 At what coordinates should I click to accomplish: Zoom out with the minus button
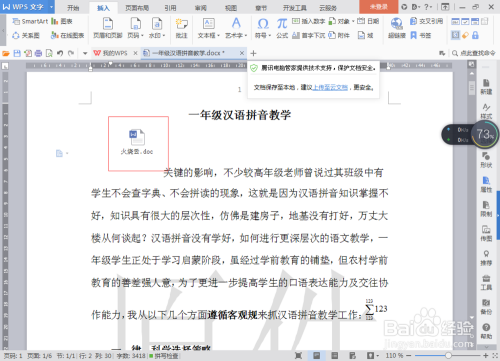tap(409, 356)
